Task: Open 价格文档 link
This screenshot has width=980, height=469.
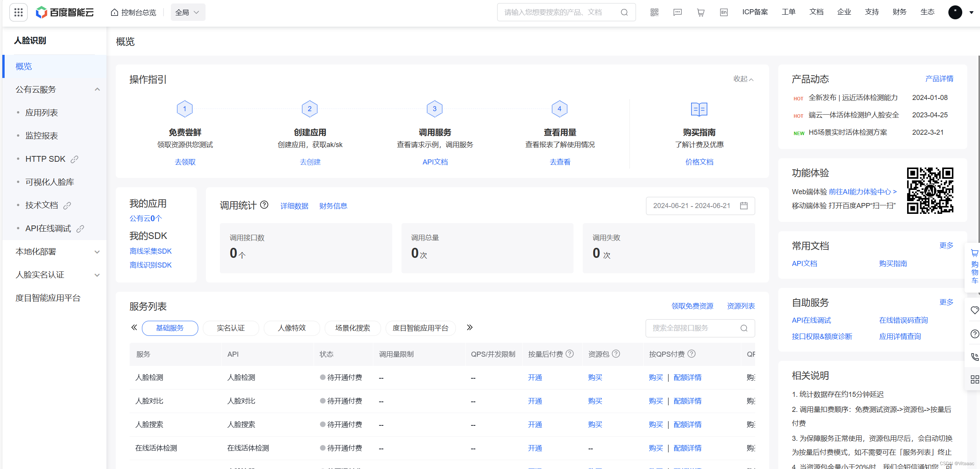Action: 699,162
